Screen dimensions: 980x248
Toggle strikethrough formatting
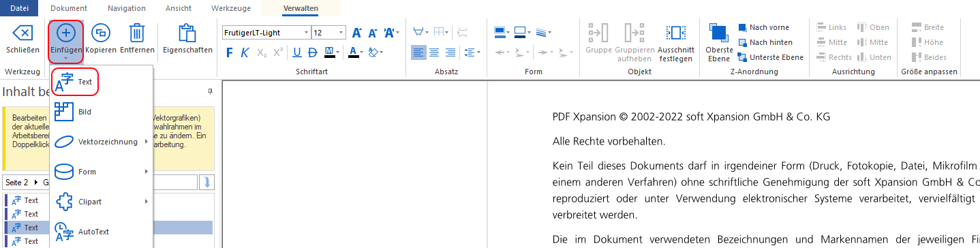coord(313,52)
